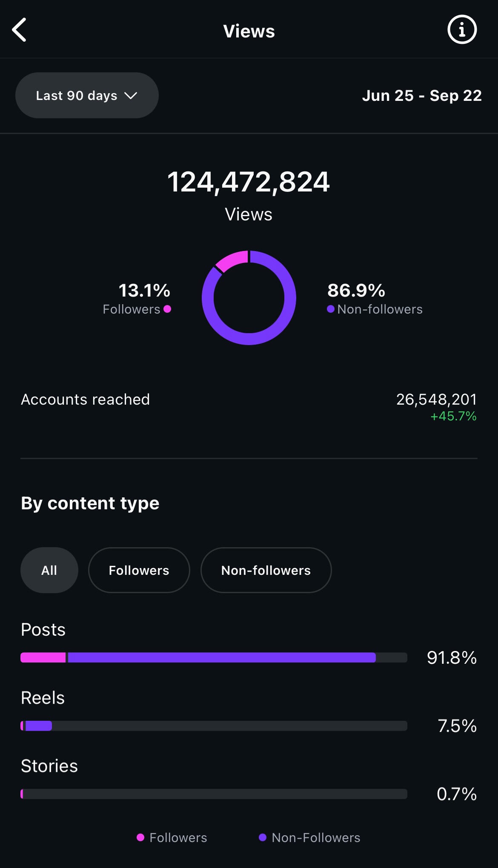The image size is (498, 868).
Task: Tap the pink Followers legend dot at bottom
Action: 140,837
